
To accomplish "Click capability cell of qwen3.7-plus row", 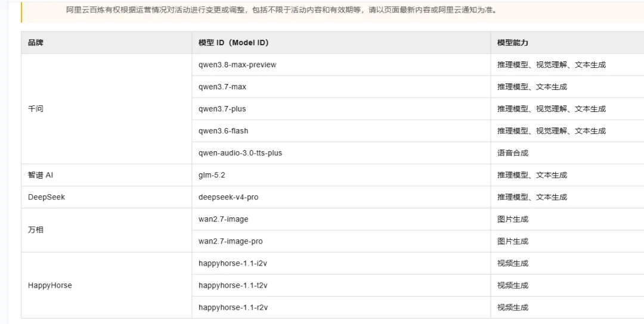I will (567, 109).
